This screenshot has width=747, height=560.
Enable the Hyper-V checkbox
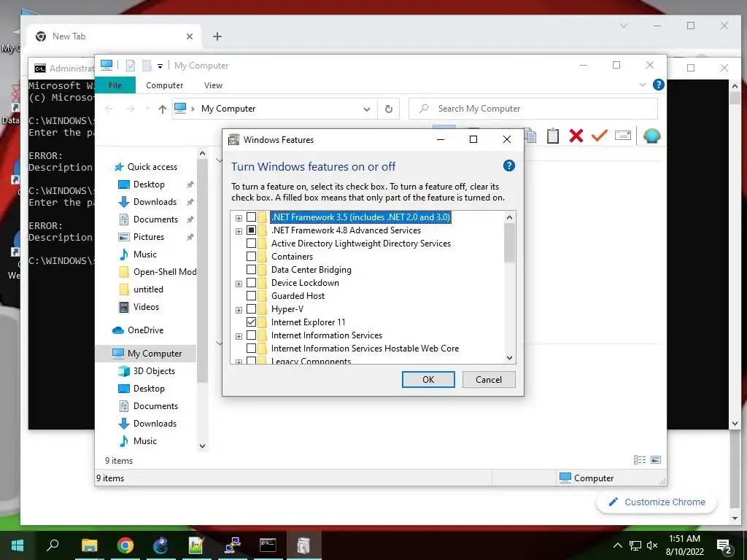click(x=251, y=309)
